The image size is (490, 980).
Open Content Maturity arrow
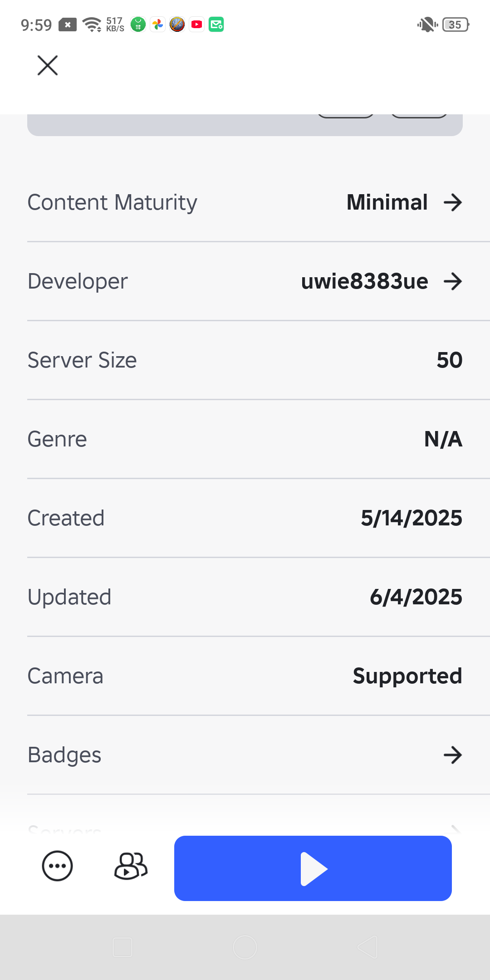(453, 202)
